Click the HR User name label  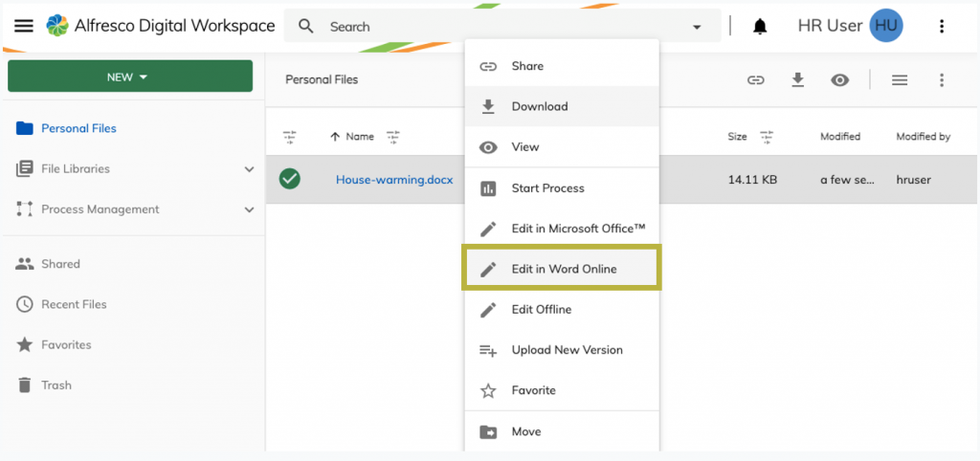coord(830,26)
